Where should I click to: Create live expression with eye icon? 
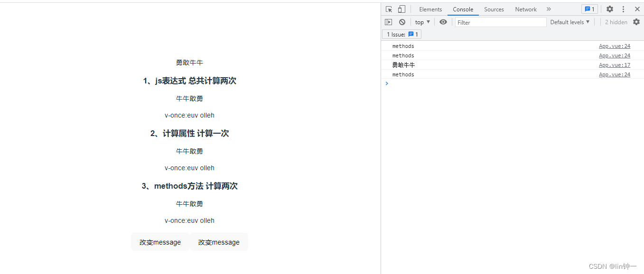[x=443, y=22]
